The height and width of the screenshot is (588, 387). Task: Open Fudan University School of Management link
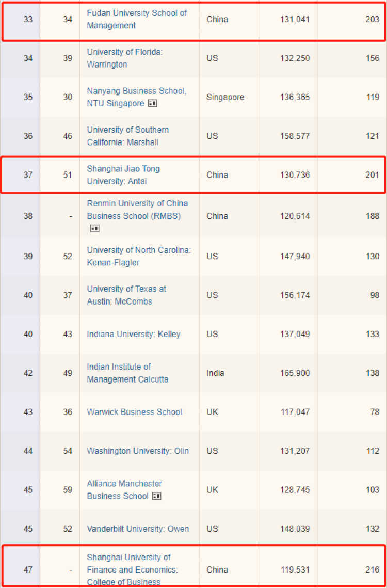click(x=137, y=19)
